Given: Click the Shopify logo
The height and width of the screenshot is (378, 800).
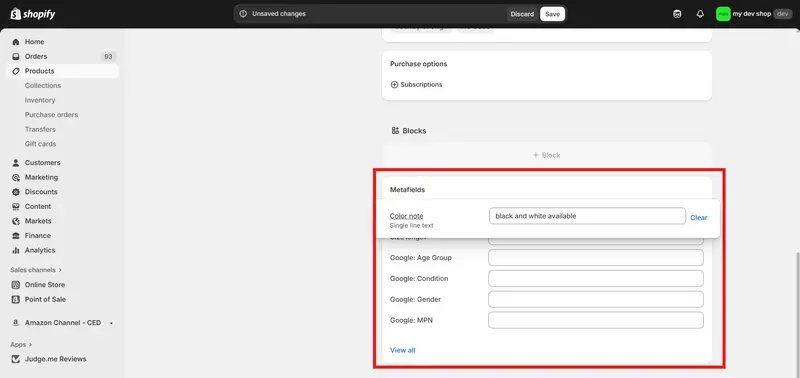Looking at the screenshot, I should coord(32,14).
